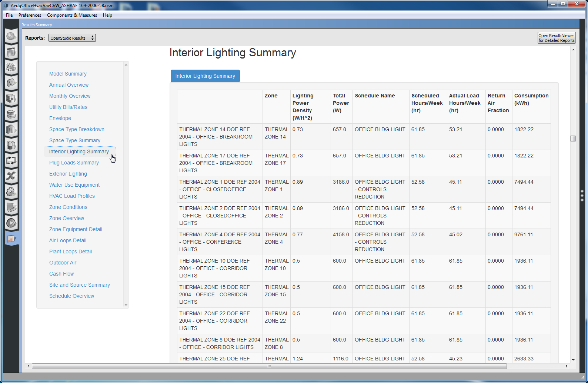Click Open ResultsViewer for Detailed Reports button
The image size is (588, 383).
click(557, 38)
